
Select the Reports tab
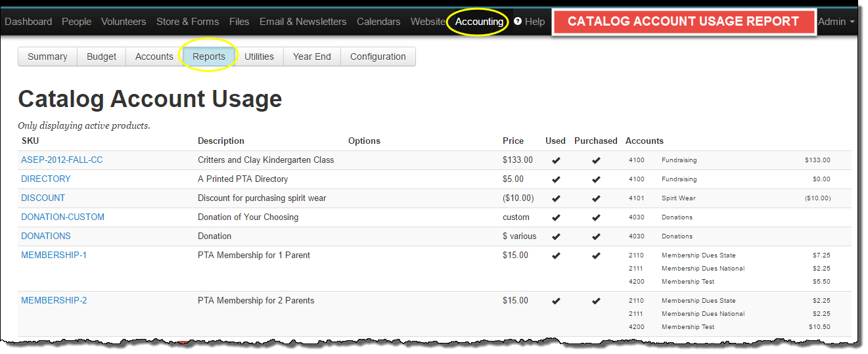pos(209,56)
